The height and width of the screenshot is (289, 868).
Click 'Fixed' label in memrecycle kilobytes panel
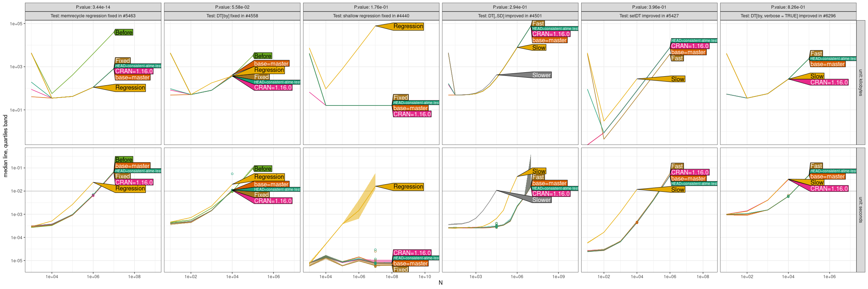point(123,61)
